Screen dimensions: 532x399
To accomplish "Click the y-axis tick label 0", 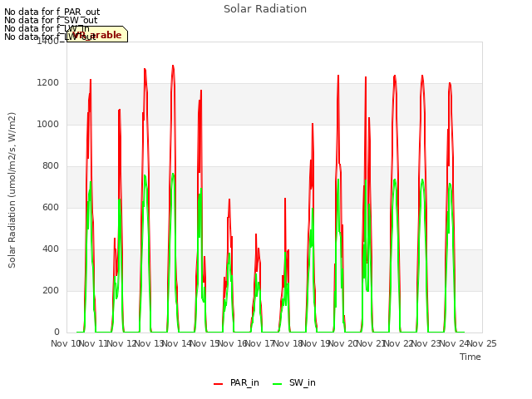I will 57,332.
